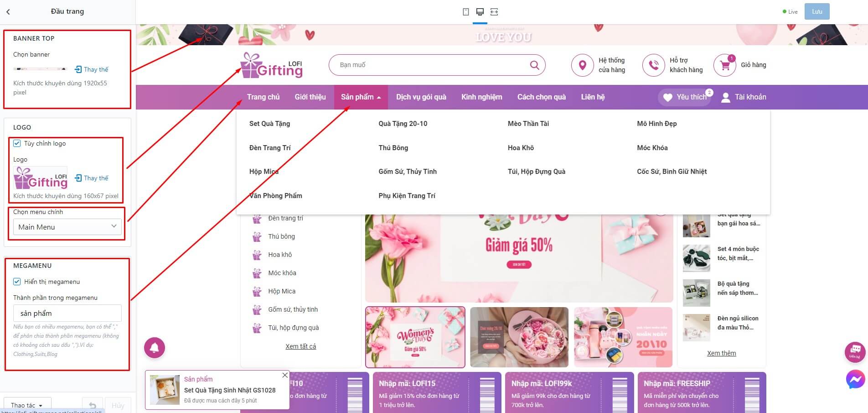Screen dimensions: 868x413
Task: Click the Đèn ngủ silicon product thumbnail
Action: (697, 328)
